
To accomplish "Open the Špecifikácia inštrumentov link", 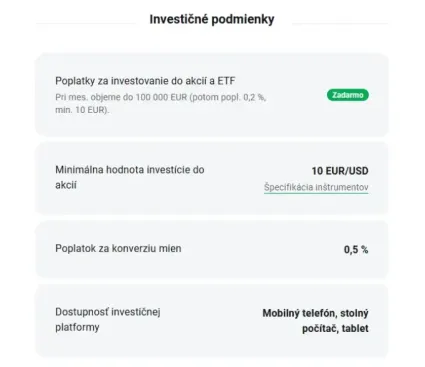I will pyautogui.click(x=316, y=187).
